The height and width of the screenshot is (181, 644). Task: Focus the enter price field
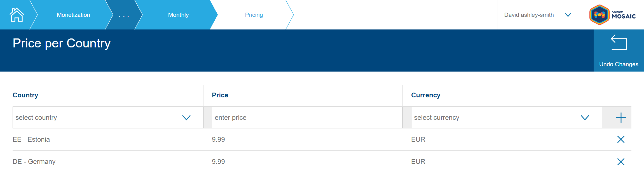point(307,118)
